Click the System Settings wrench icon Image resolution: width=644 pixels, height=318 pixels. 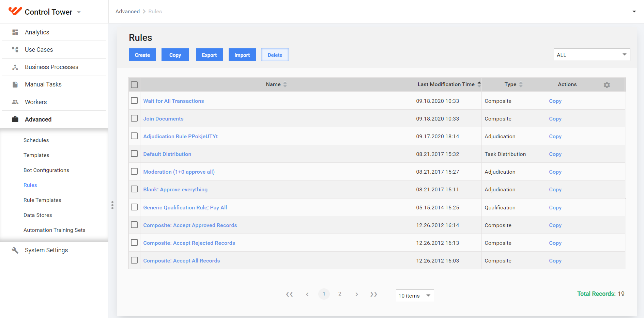click(x=15, y=250)
